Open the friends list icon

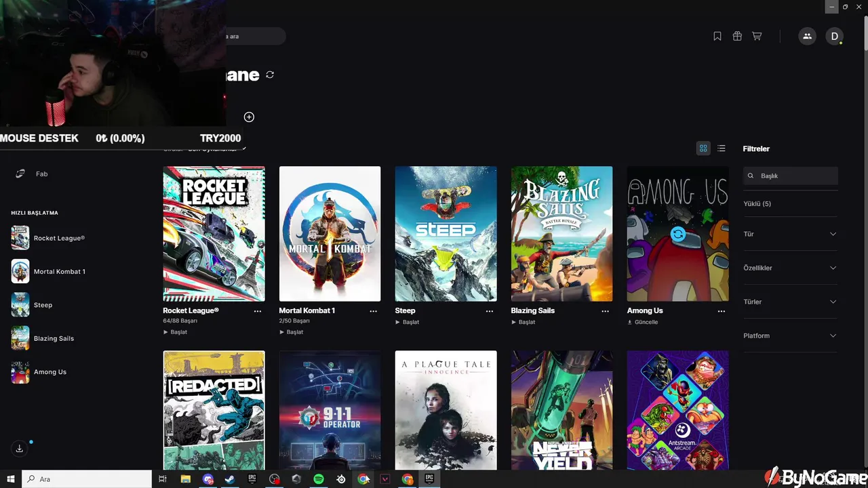click(x=807, y=37)
